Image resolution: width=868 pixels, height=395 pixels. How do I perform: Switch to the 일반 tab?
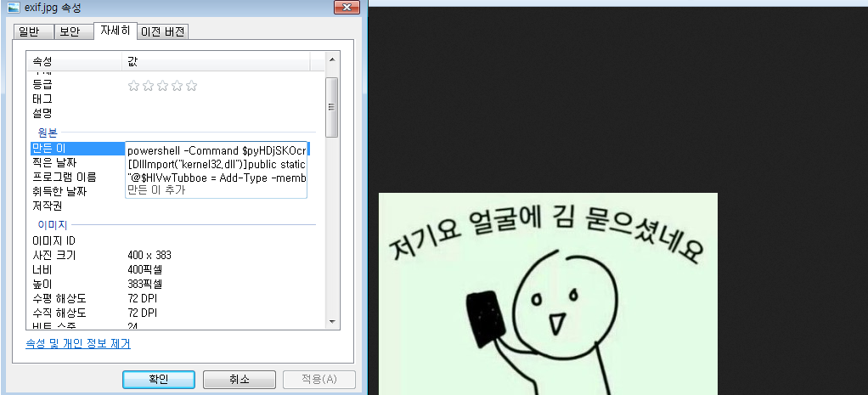tap(33, 32)
